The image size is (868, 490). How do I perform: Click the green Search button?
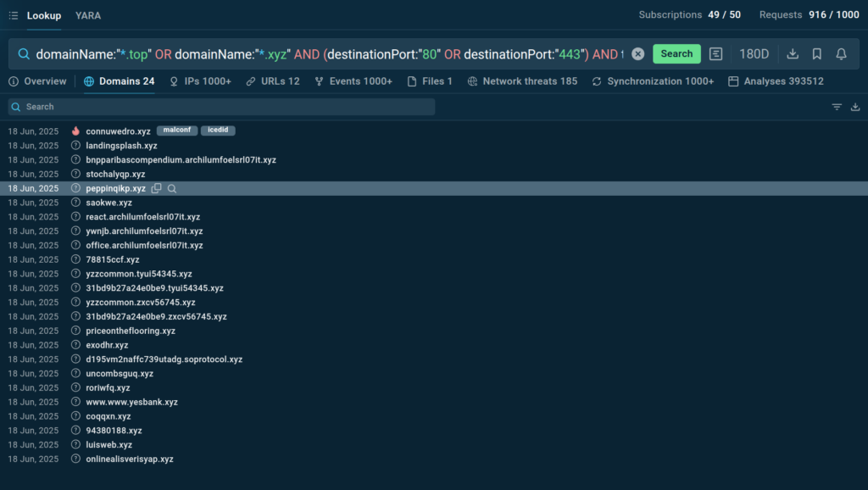[676, 54]
